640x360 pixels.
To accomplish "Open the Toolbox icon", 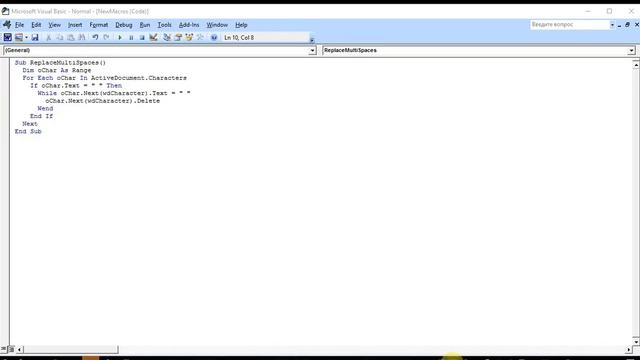I will (200, 37).
